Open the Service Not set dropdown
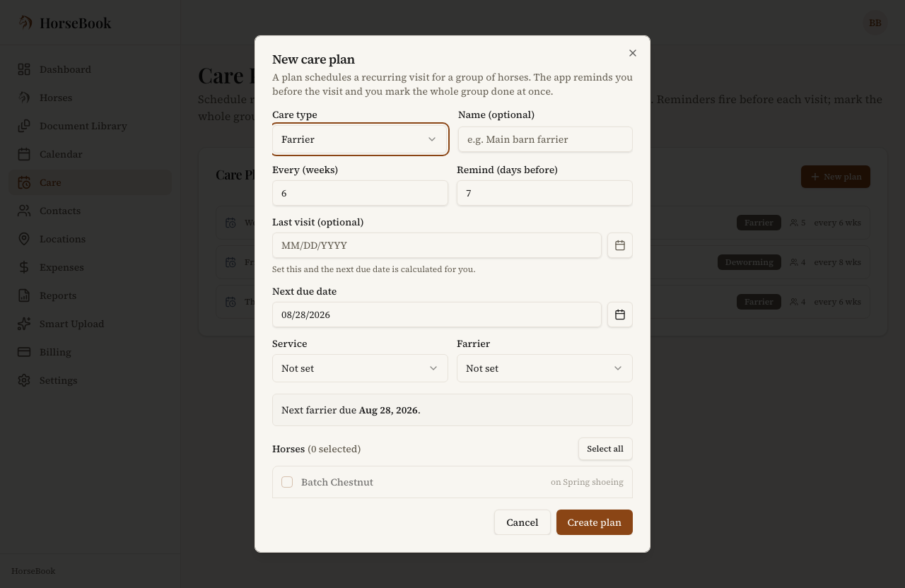The image size is (905, 588). pyautogui.click(x=360, y=368)
